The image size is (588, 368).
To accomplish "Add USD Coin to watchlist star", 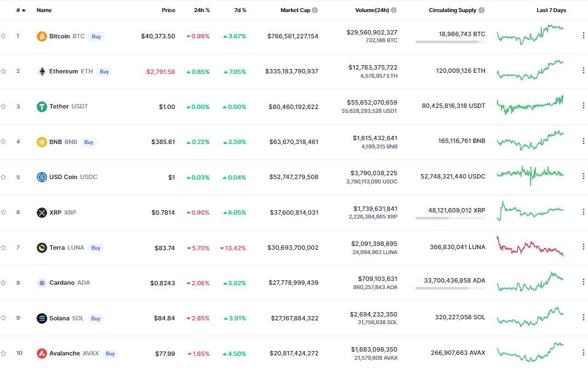I will point(3,177).
